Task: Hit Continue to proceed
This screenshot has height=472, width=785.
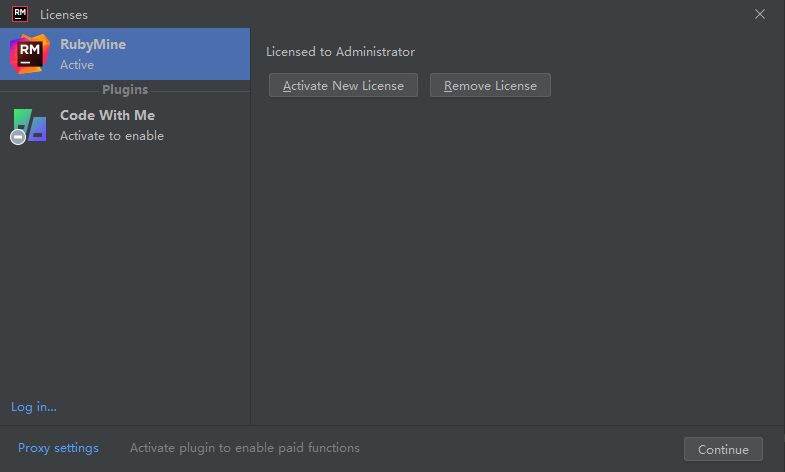Action: 723,449
